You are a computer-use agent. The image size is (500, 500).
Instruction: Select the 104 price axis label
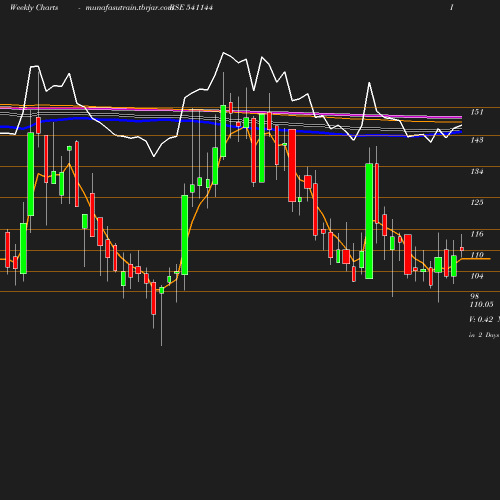[477, 276]
